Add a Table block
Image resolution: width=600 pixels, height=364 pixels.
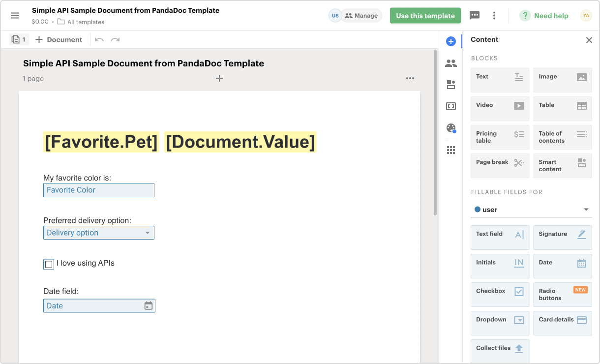tap(563, 109)
